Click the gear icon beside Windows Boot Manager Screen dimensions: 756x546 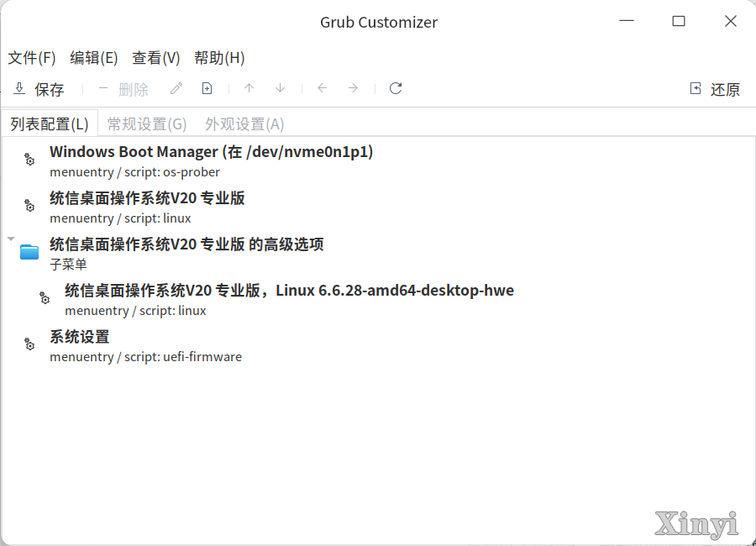coord(29,159)
